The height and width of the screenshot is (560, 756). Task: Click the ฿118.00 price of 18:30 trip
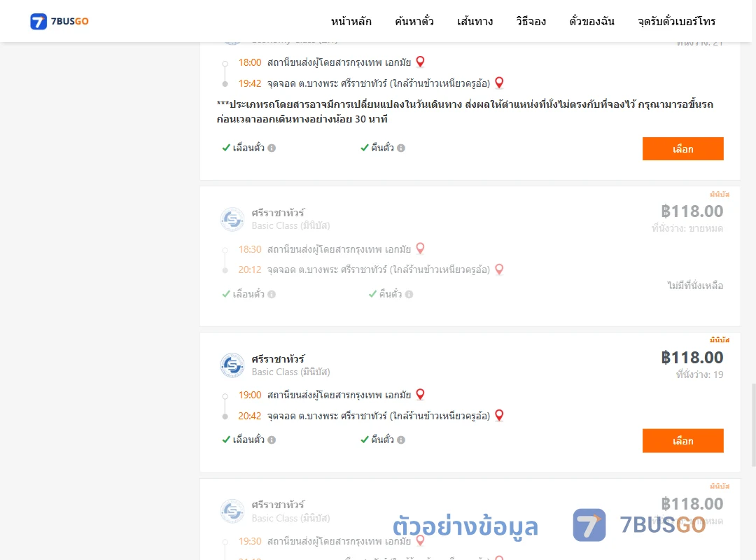pyautogui.click(x=692, y=211)
